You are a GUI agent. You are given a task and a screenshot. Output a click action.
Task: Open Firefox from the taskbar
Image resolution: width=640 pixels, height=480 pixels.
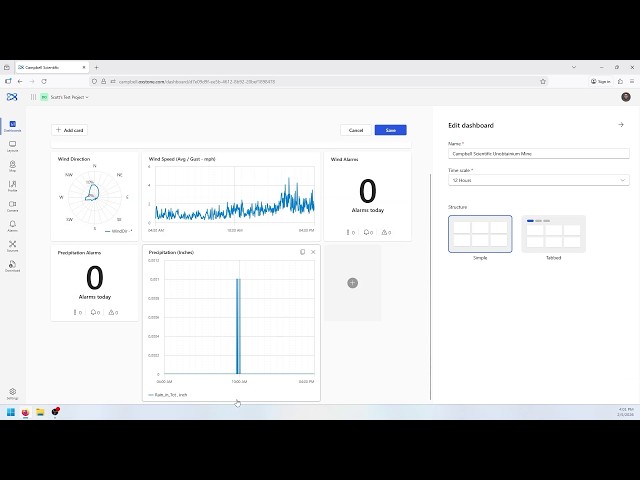pyautogui.click(x=25, y=412)
